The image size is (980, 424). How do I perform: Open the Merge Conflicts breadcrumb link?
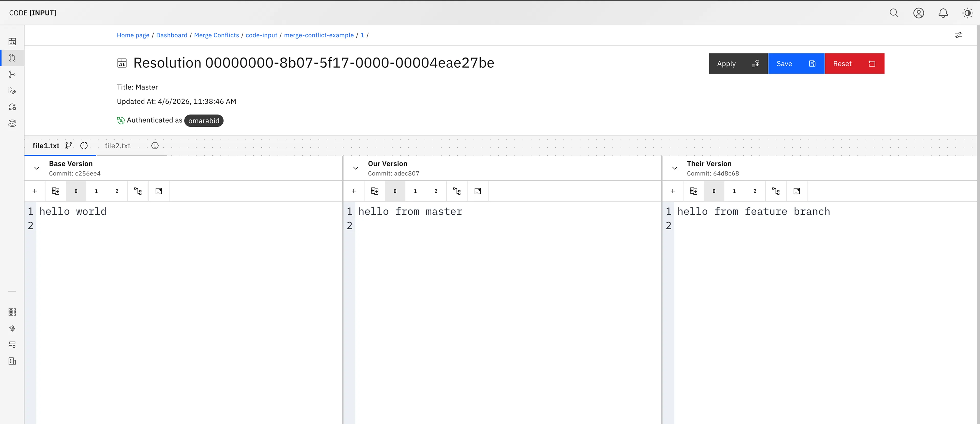216,35
